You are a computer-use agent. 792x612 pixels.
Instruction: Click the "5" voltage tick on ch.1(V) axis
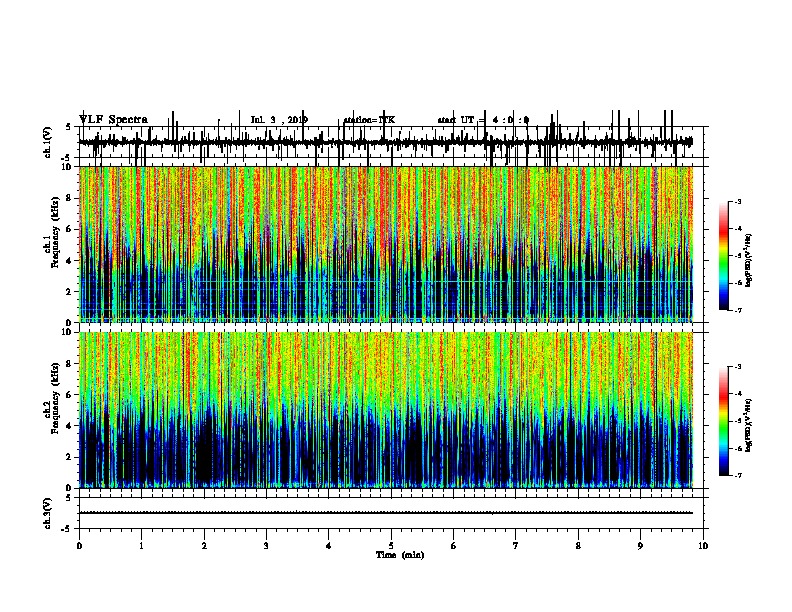point(68,127)
